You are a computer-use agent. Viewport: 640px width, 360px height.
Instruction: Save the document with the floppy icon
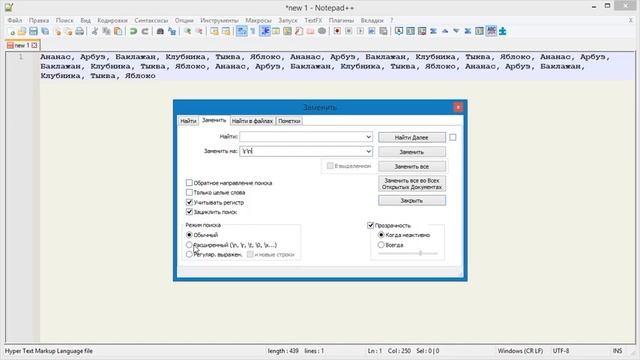(33, 31)
